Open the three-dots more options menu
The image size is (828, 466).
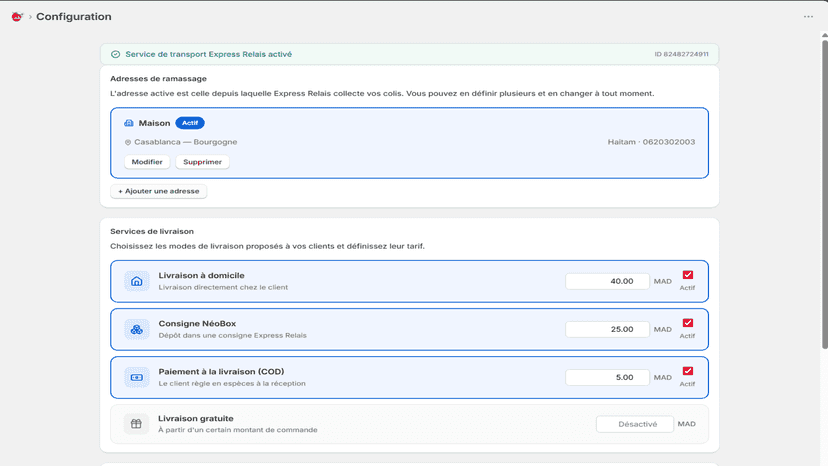click(x=808, y=17)
